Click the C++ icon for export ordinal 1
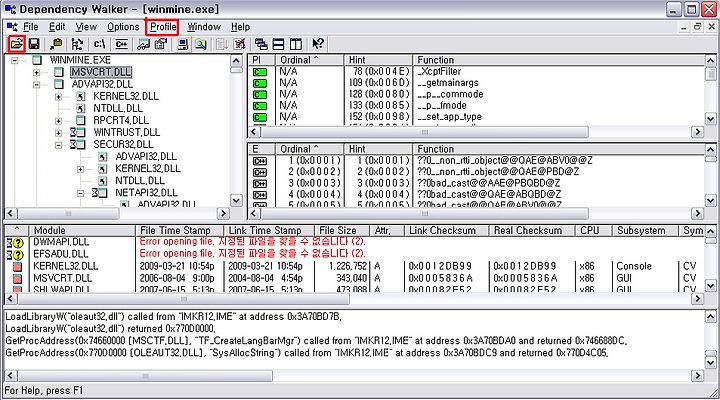 coord(259,161)
